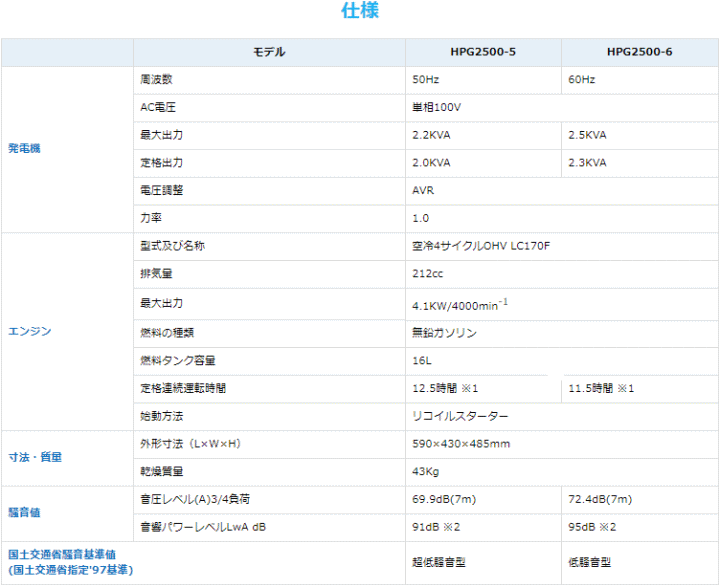Image resolution: width=720 pixels, height=587 pixels.
Task: Select the 2.0KVA value
Action: point(431,163)
